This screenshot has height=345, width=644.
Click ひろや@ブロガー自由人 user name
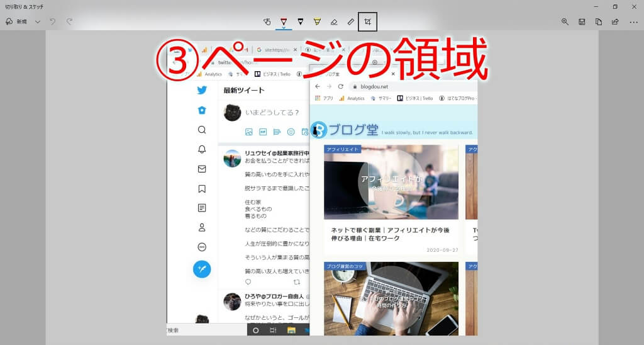point(274,297)
